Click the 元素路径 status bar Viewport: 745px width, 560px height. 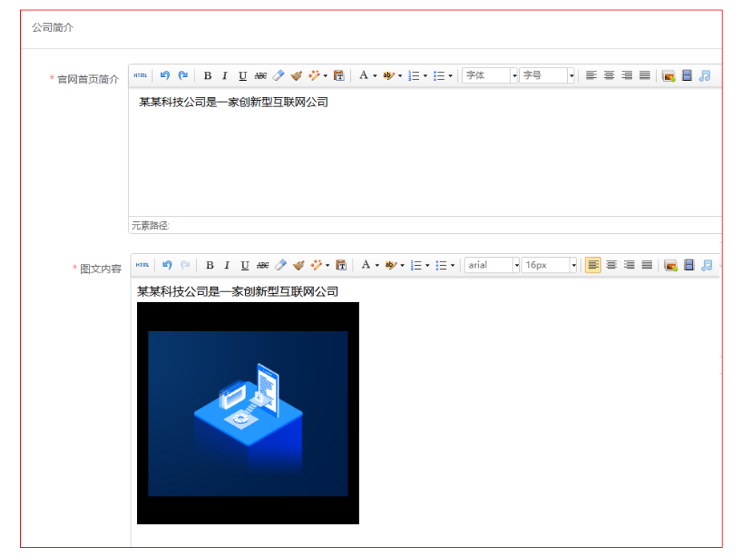point(425,226)
